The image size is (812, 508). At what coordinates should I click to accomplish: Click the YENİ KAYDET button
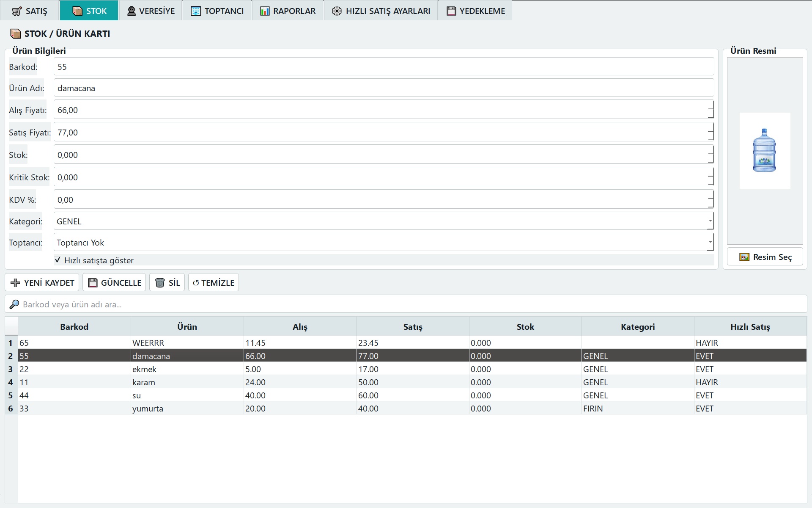pyautogui.click(x=42, y=282)
